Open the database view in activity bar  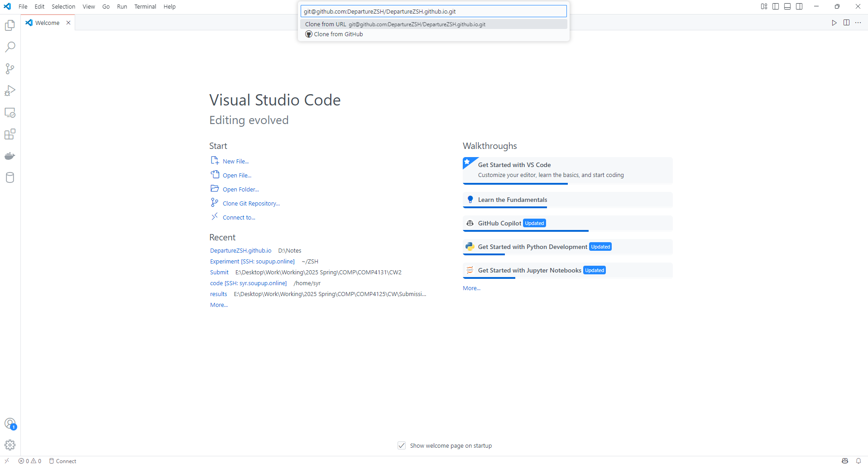click(x=10, y=177)
